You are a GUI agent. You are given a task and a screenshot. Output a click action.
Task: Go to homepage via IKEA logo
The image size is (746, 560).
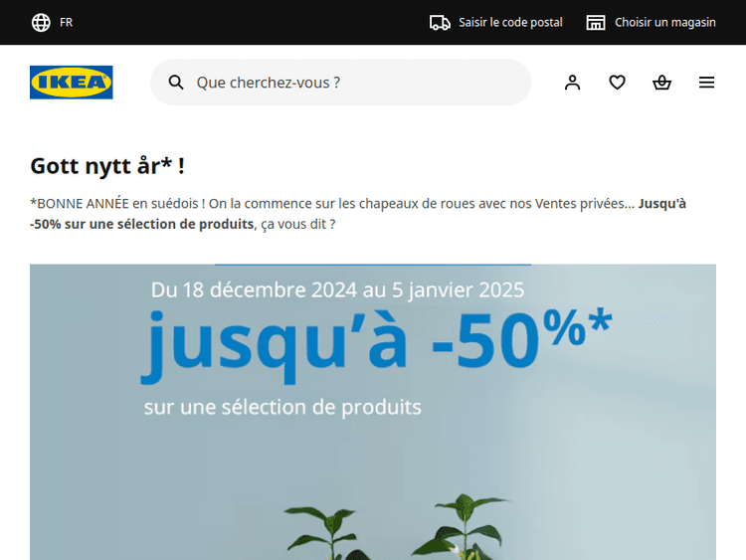pos(72,83)
